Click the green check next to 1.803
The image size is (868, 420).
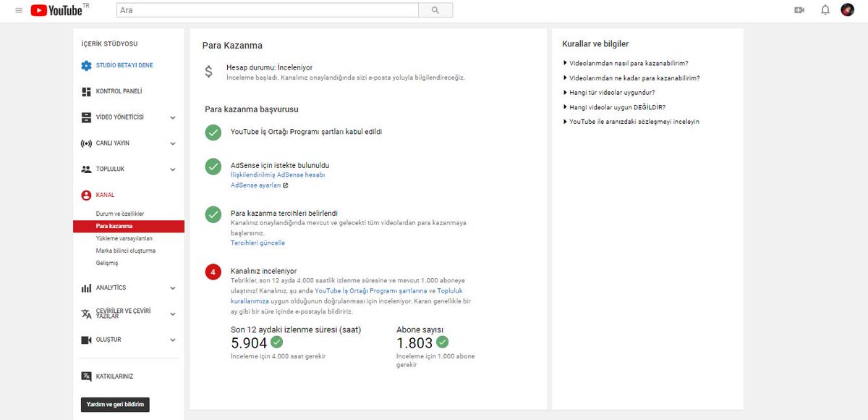tap(443, 342)
